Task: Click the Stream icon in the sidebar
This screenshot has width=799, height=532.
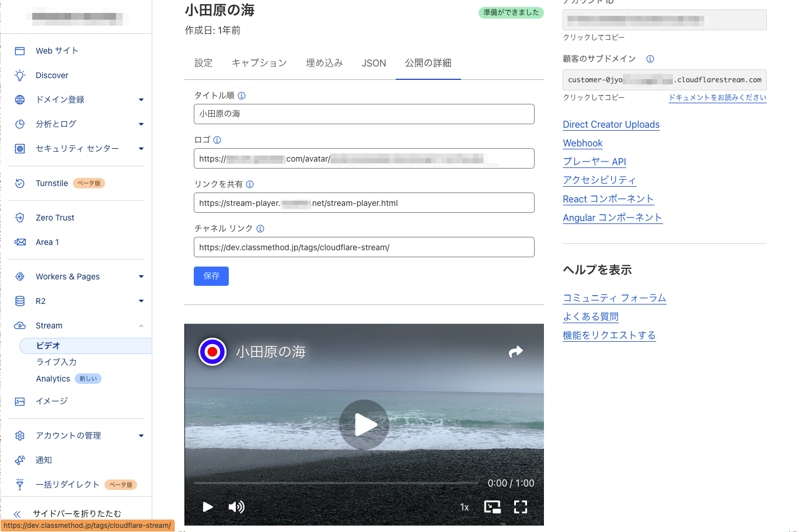Action: pos(19,325)
